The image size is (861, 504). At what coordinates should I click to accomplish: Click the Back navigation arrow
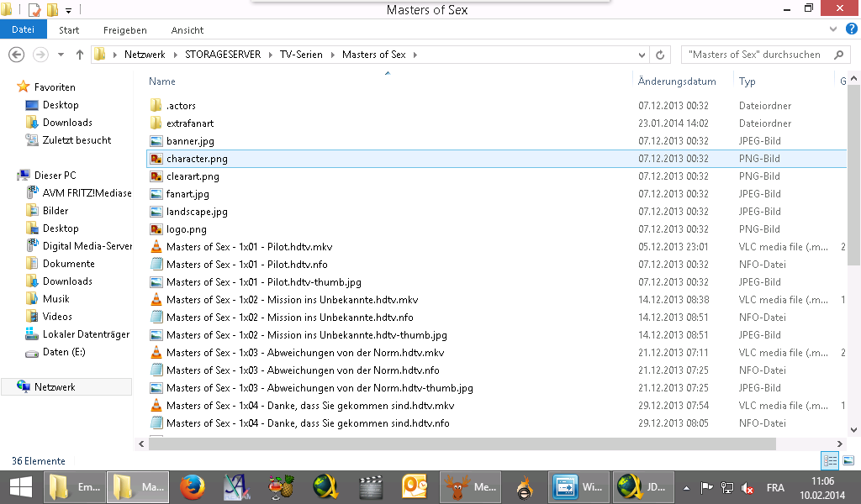(x=17, y=55)
